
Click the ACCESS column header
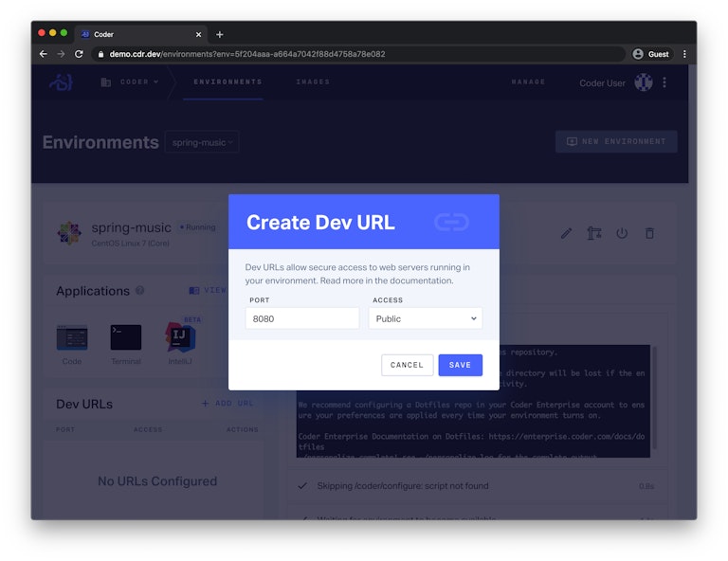coord(148,429)
